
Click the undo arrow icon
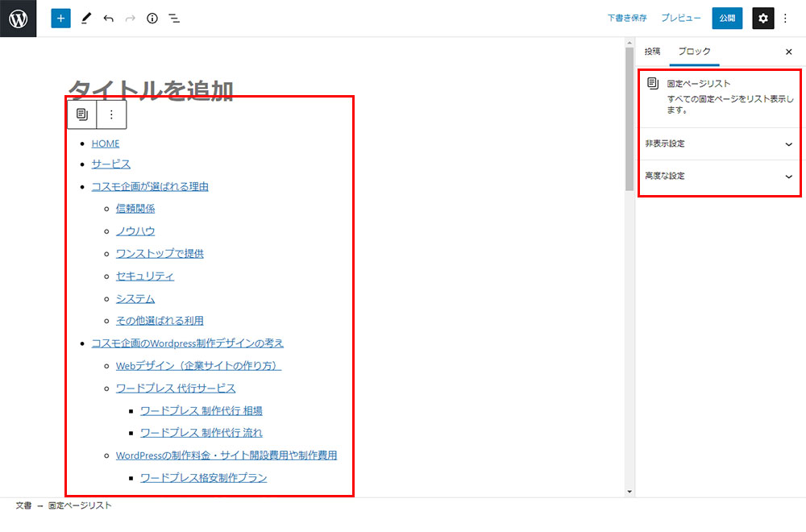(x=108, y=19)
